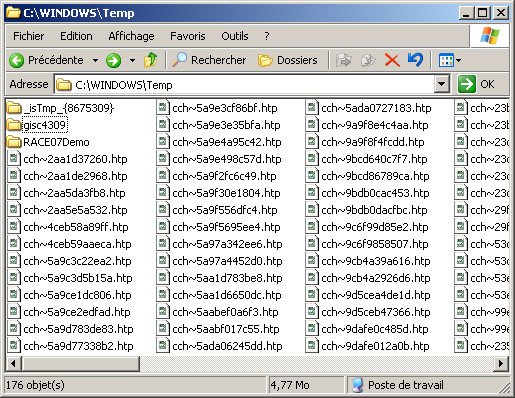Click the green OK go button
The height and width of the screenshot is (398, 515).
click(x=476, y=84)
